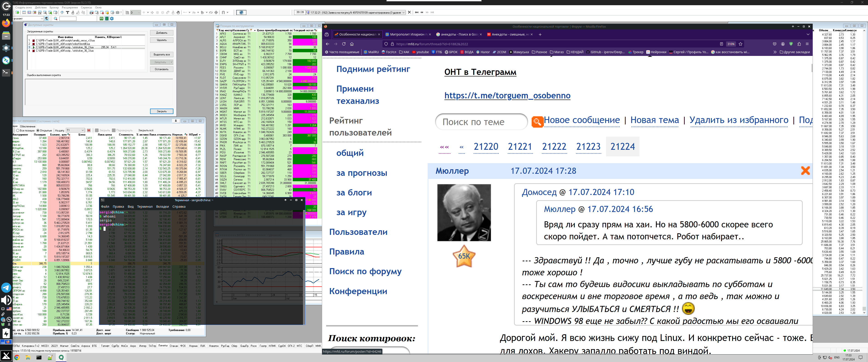Click the FX icon in QUIK toolbar

tap(101, 19)
